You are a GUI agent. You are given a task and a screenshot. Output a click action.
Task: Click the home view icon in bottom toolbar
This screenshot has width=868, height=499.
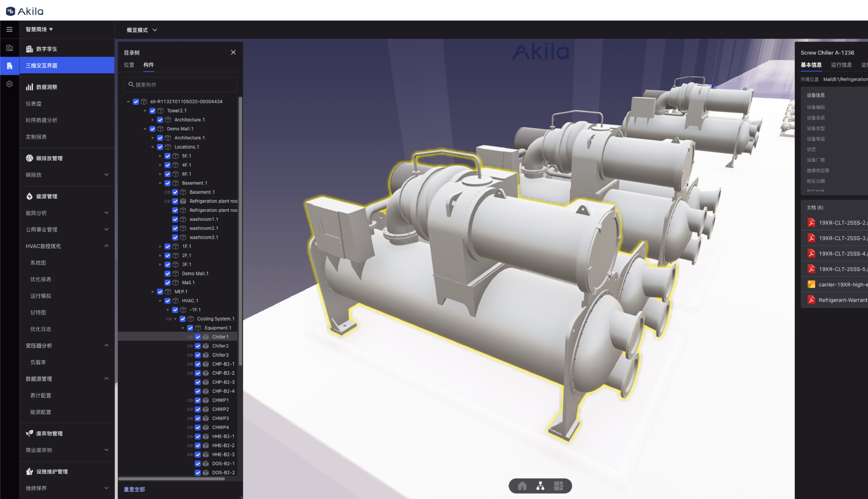[x=522, y=486]
